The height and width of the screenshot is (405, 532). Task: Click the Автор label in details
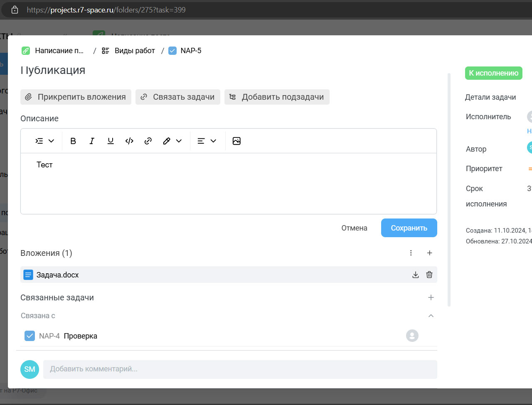(x=476, y=149)
